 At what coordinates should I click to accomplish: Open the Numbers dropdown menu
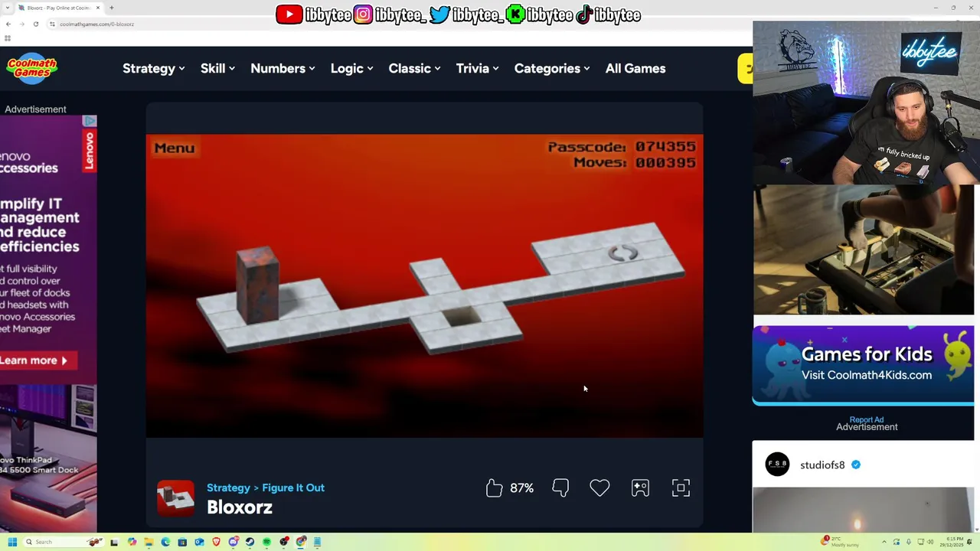283,68
